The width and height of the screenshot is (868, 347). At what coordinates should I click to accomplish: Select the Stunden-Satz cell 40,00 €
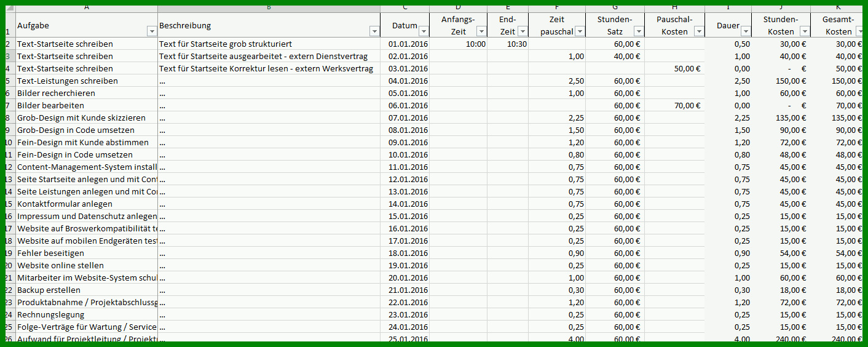click(615, 56)
